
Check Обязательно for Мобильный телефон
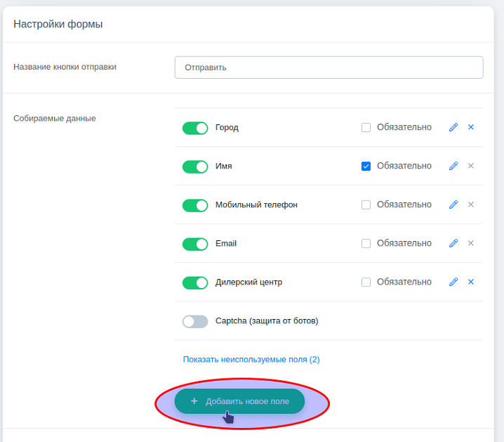[x=366, y=204]
